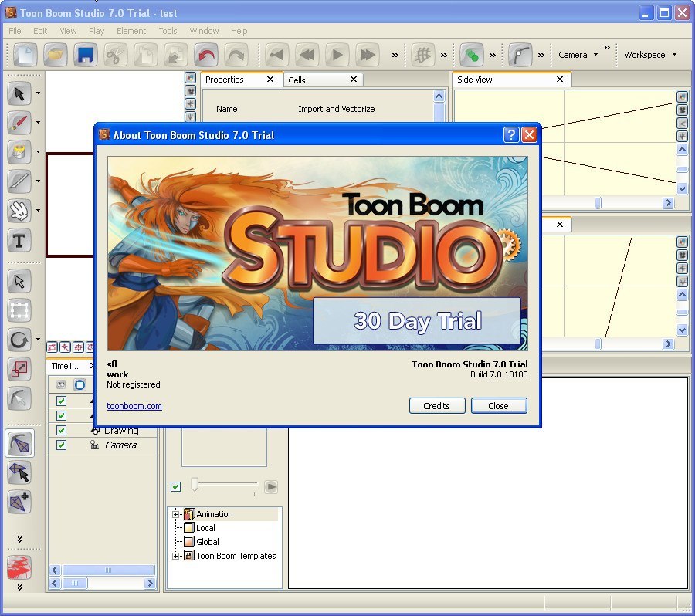Click the Credits button

click(436, 406)
